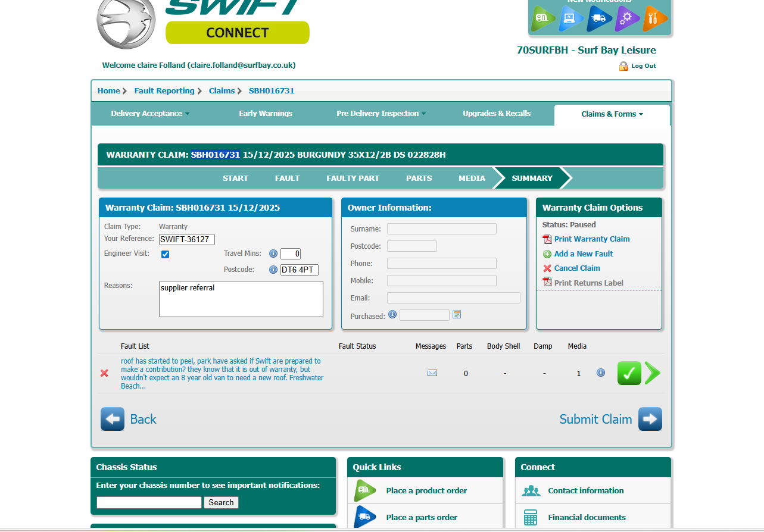This screenshot has width=764, height=532.
Task: Click the Financial documents calculator icon
Action: click(531, 518)
